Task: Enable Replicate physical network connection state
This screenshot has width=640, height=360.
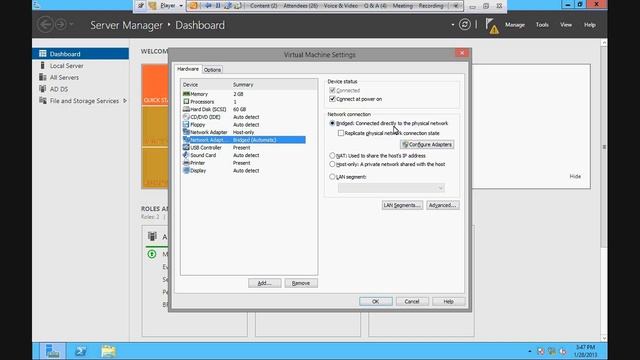Action: click(x=341, y=133)
